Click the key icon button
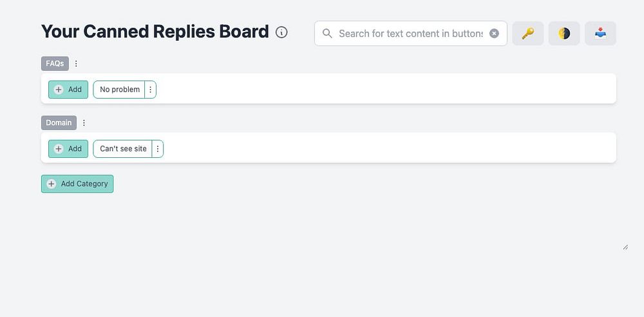 [528, 34]
